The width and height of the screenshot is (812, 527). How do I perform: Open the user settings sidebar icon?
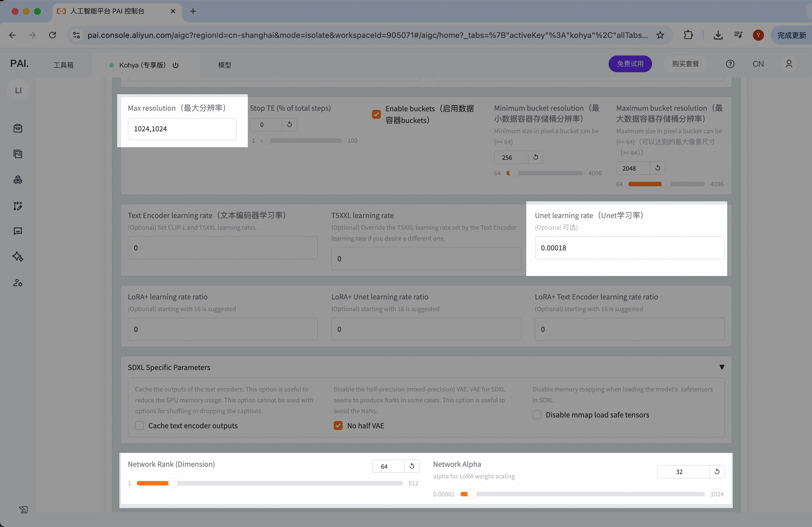pyautogui.click(x=18, y=282)
